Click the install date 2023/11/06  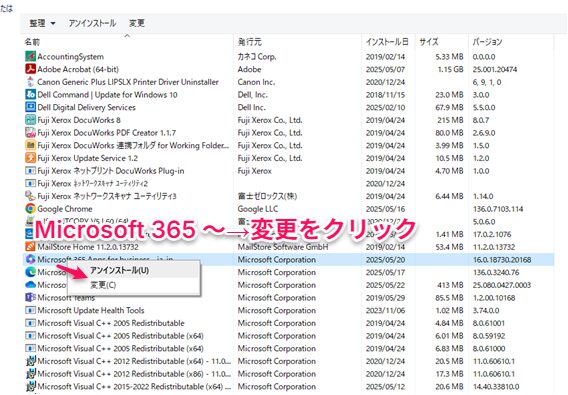[x=385, y=310]
